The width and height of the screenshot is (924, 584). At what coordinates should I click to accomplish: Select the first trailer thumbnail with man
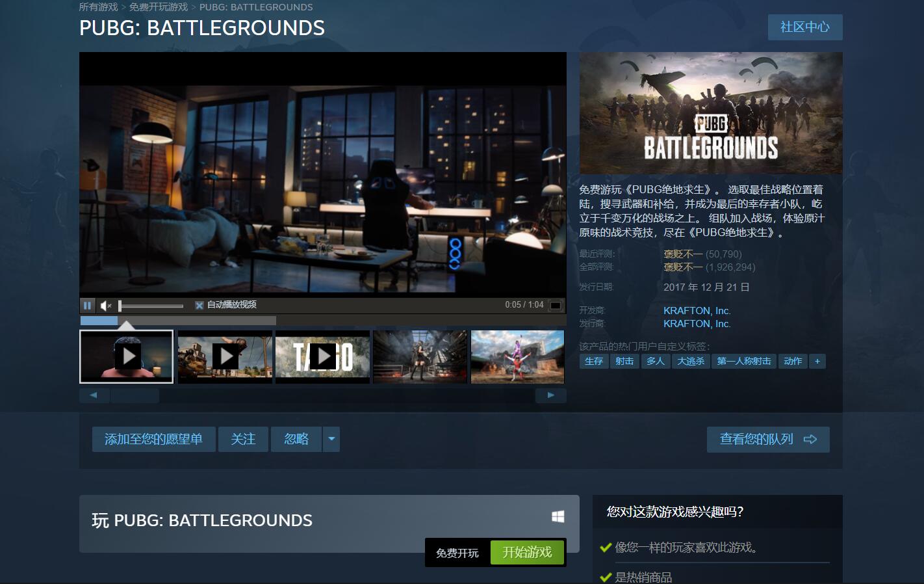click(x=126, y=356)
